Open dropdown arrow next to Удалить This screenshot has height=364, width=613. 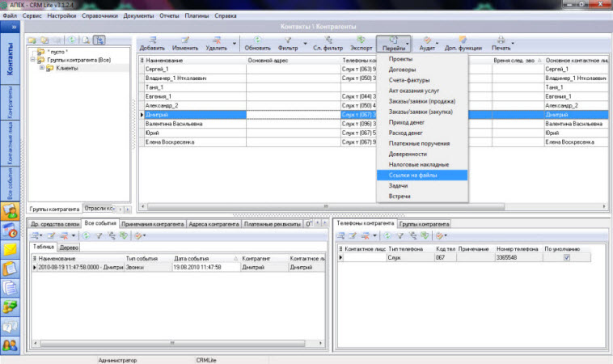235,44
